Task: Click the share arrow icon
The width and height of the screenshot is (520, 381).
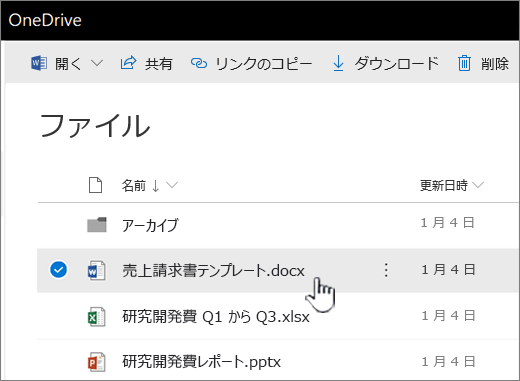Action: [128, 62]
